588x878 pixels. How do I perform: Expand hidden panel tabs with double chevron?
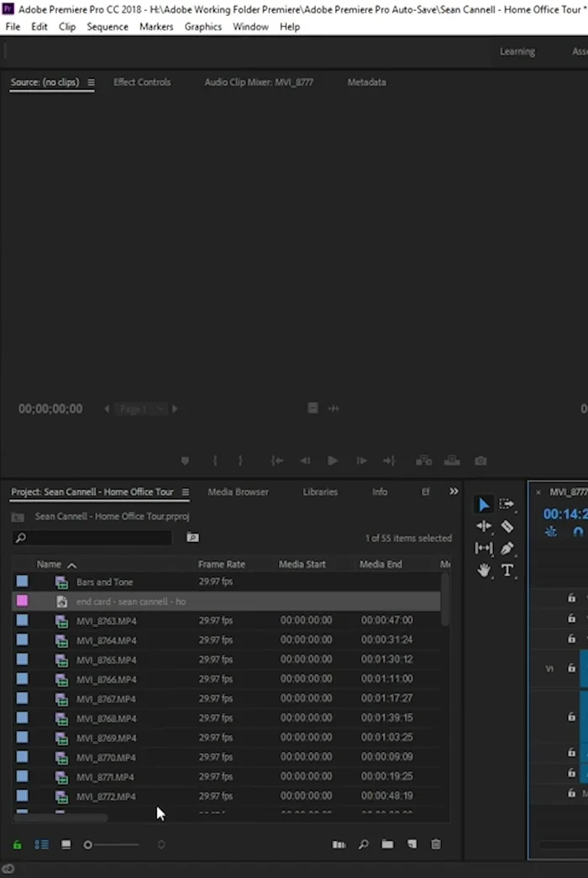pos(454,492)
